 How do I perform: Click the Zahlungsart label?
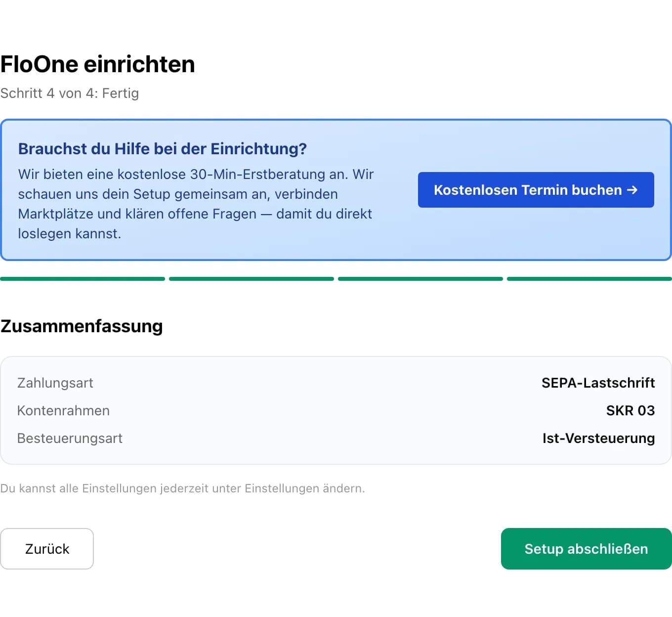[x=55, y=383]
